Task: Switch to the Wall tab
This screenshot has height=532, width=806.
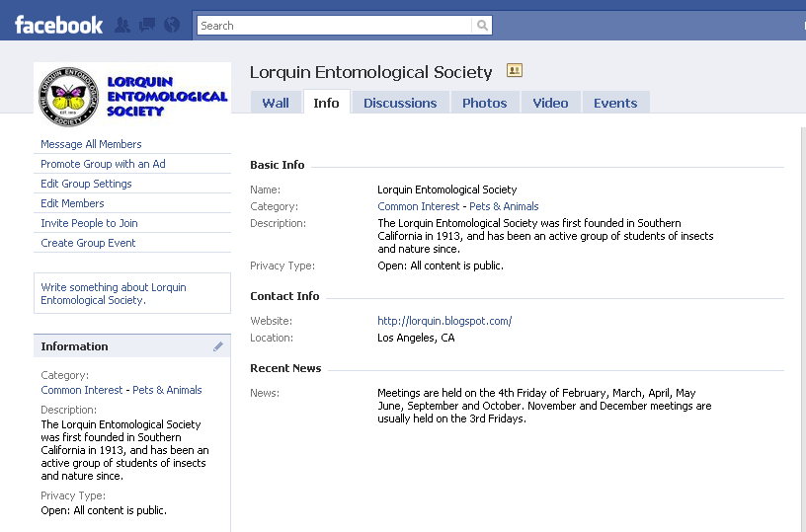Action: 276,103
